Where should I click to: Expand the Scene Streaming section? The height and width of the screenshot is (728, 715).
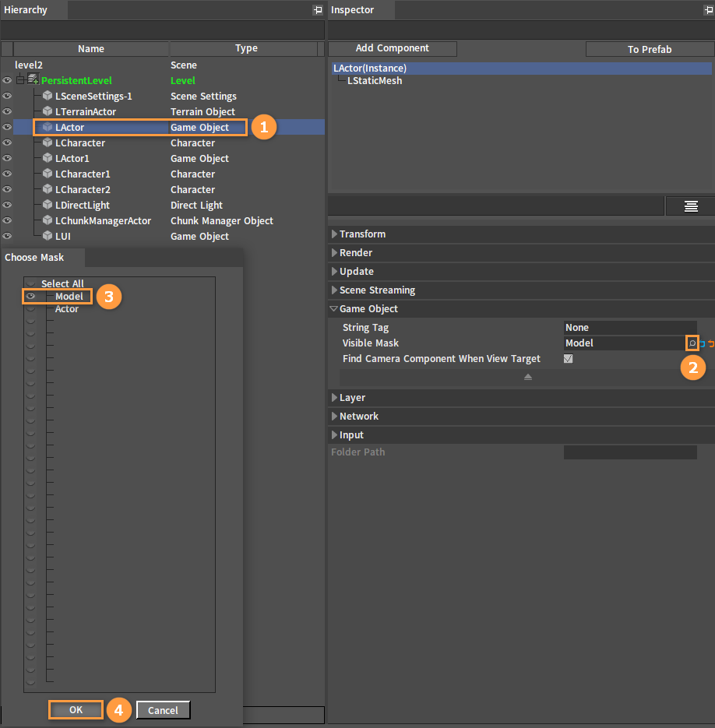pos(334,290)
